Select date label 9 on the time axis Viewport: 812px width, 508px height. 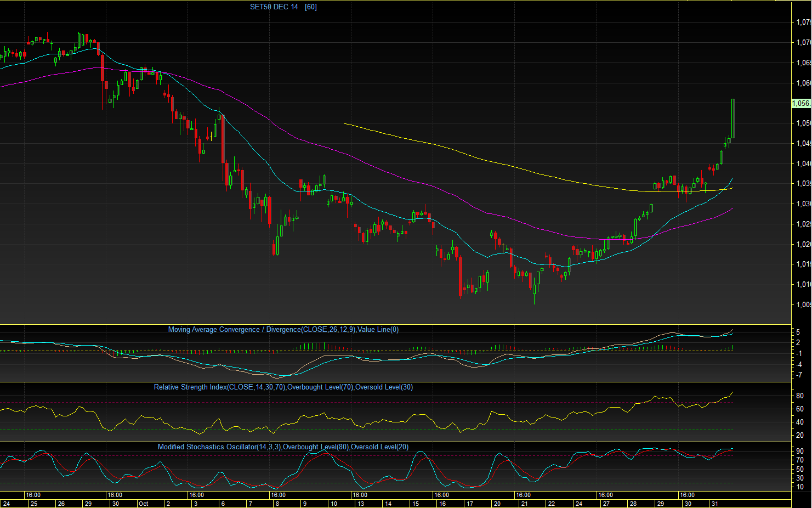coord(304,504)
